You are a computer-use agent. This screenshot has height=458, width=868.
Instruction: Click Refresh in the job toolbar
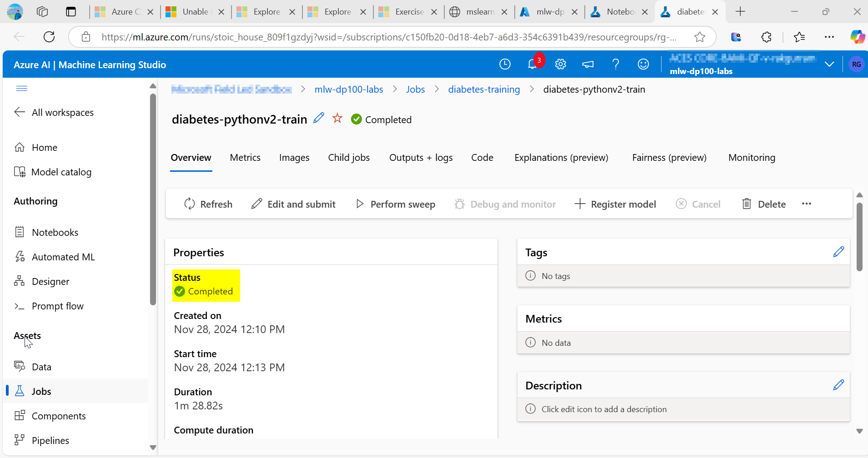pos(208,204)
